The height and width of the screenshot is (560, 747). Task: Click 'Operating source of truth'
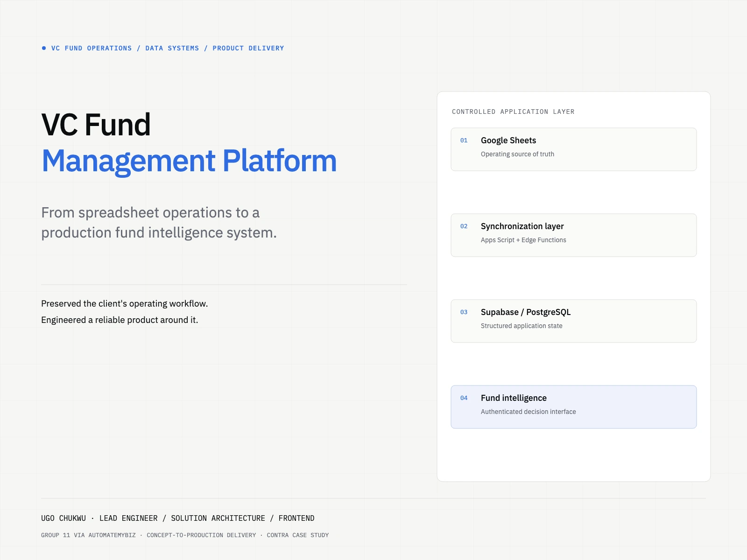click(517, 154)
